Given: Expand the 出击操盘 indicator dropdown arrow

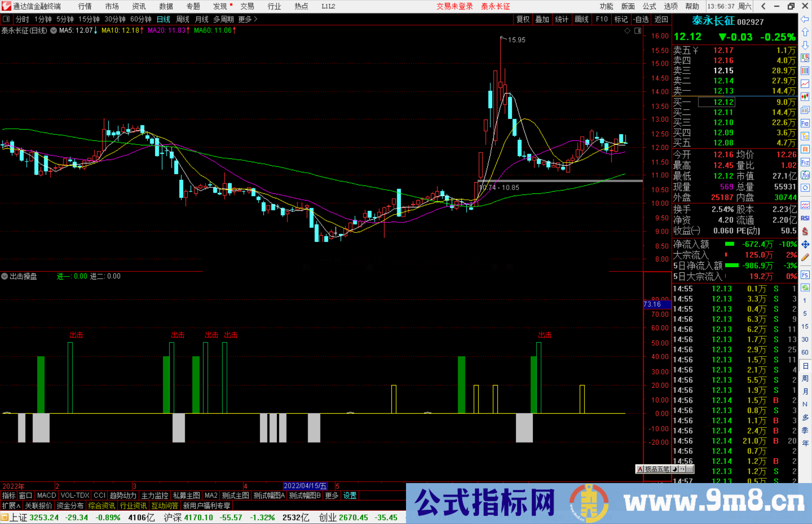Looking at the screenshot, I should point(5,276).
